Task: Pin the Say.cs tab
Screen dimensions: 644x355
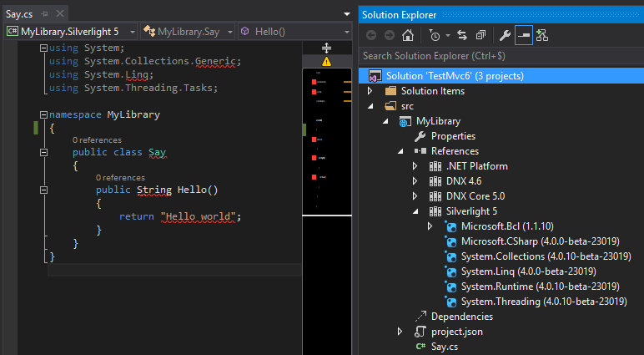Action: pyautogui.click(x=45, y=14)
